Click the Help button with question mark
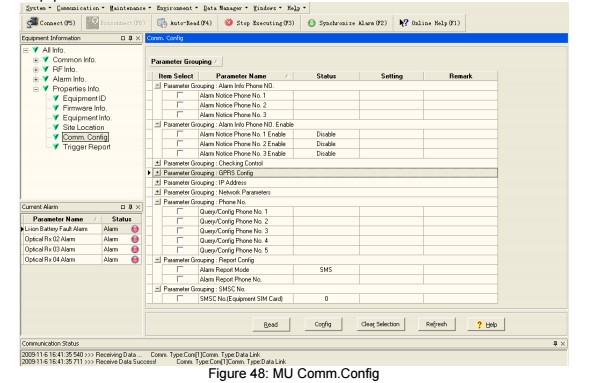Image resolution: width=591 pixels, height=383 pixels. 486,325
